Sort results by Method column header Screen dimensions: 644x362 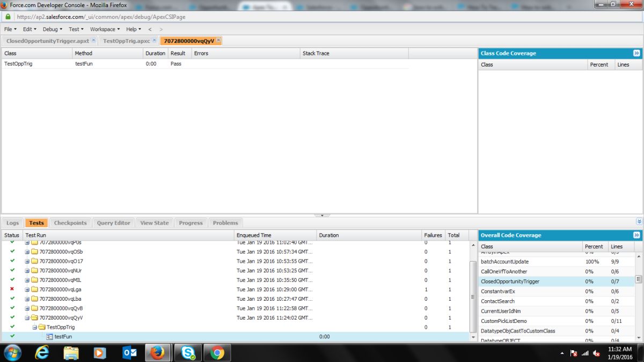[108, 53]
